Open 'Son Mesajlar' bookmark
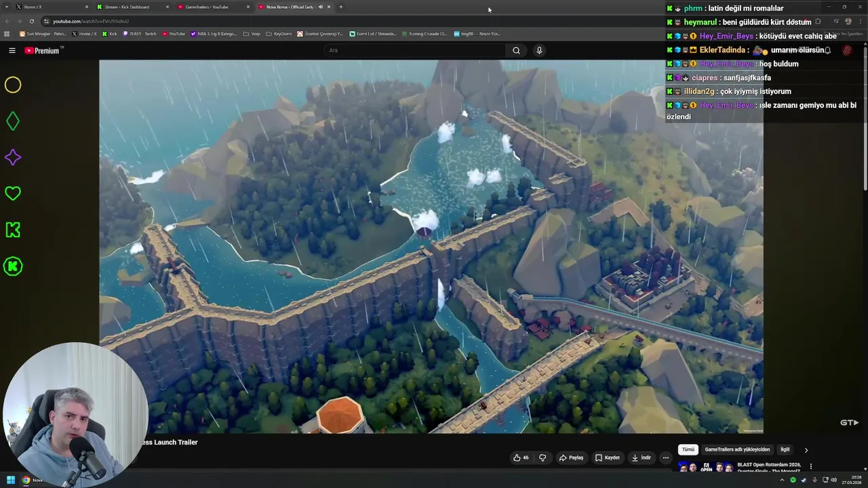 pyautogui.click(x=43, y=34)
